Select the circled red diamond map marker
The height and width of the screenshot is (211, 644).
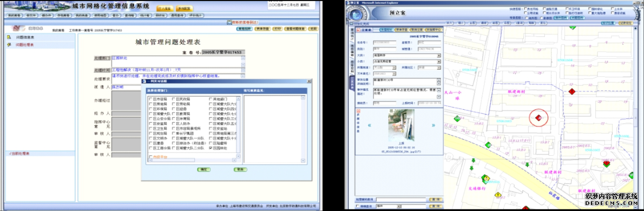(x=537, y=118)
